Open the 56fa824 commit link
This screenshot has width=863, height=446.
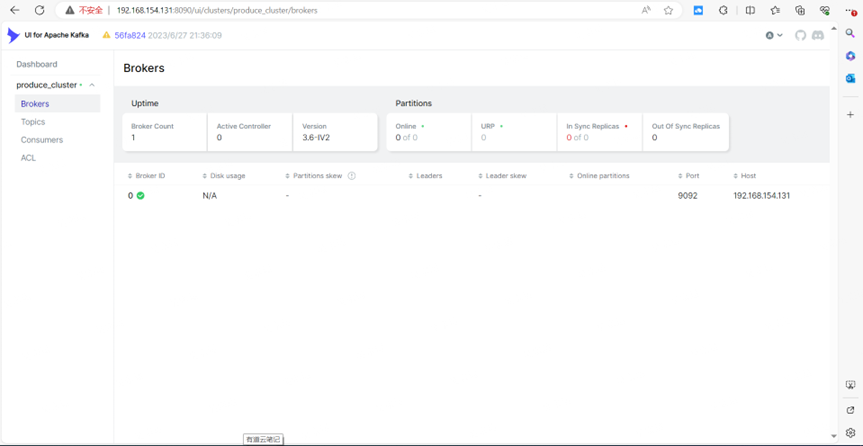(x=130, y=35)
